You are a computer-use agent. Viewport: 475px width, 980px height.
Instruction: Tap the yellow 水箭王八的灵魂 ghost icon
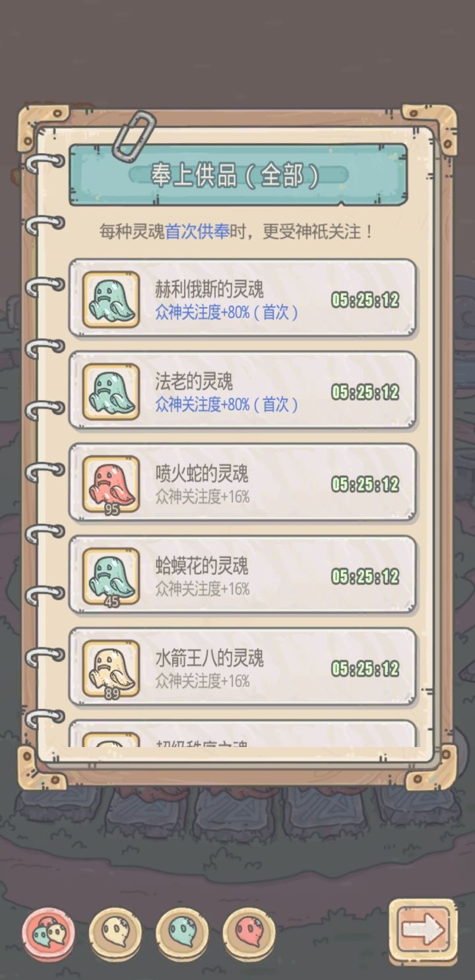point(111,669)
